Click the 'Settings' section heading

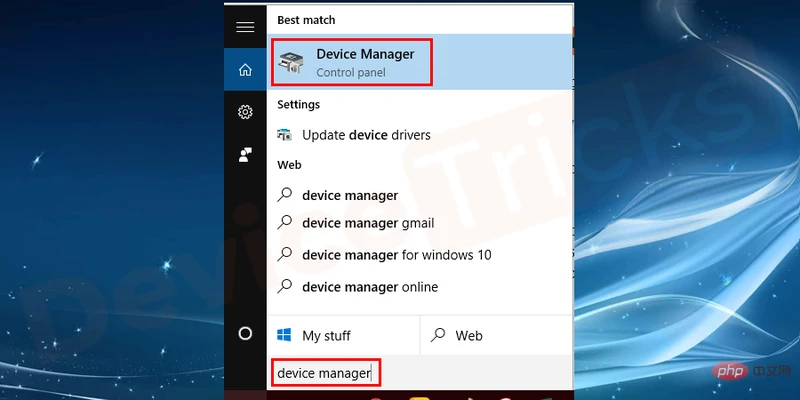pos(298,105)
